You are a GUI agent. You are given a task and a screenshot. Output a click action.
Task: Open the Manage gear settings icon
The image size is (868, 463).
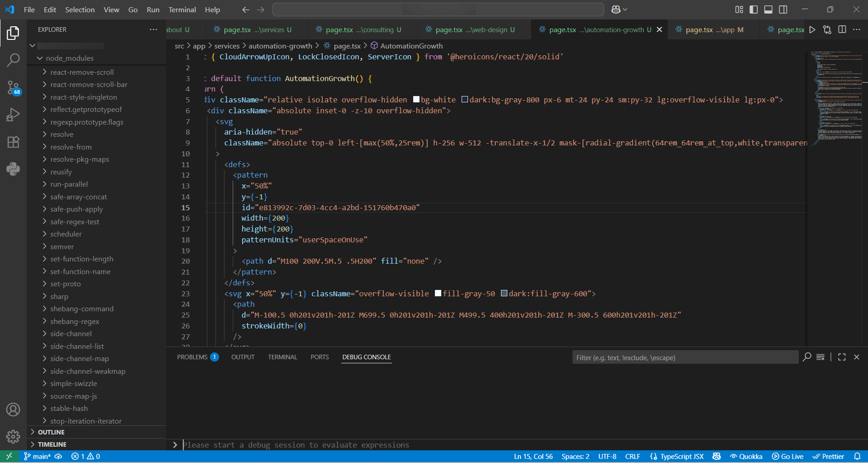click(x=13, y=436)
